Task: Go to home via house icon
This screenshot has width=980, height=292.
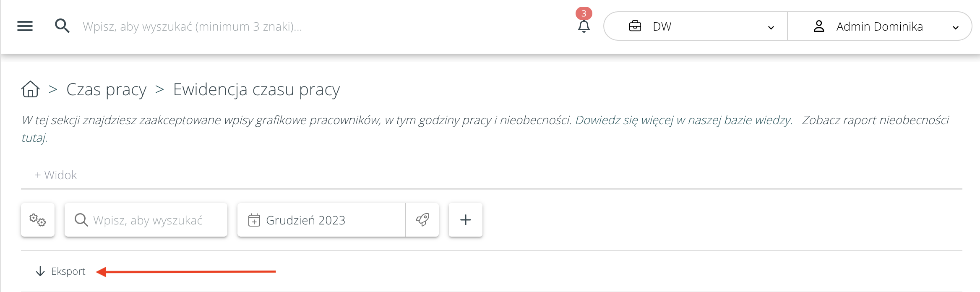Action: (x=30, y=89)
